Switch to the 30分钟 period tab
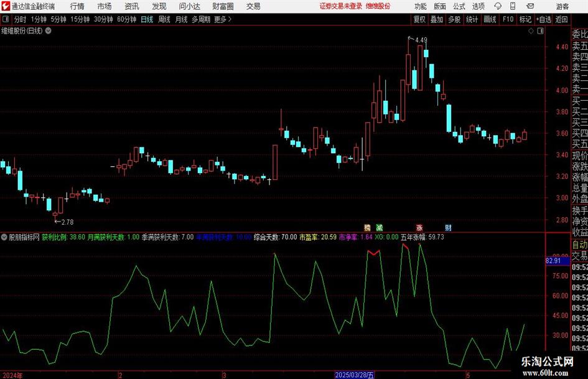The height and width of the screenshot is (379, 588). (x=103, y=19)
